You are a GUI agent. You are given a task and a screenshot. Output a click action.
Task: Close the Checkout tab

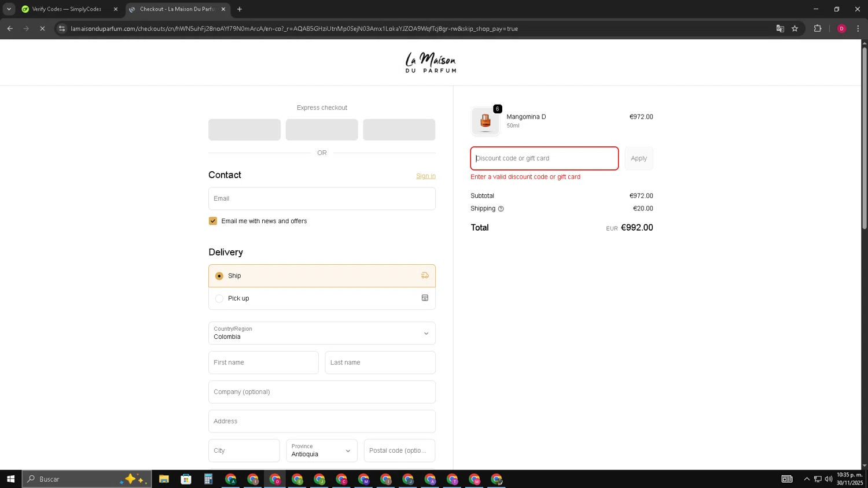click(x=223, y=9)
